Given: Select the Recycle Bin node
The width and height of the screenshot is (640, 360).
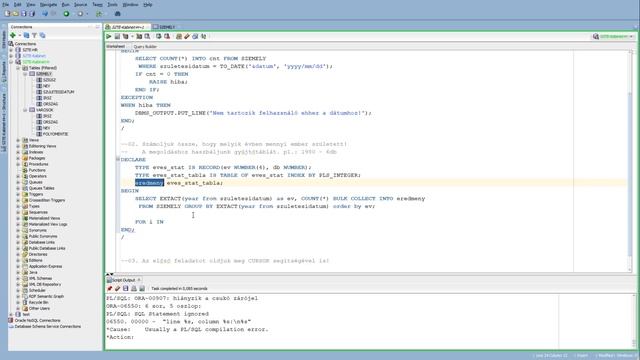Looking at the screenshot, I should click(38, 302).
